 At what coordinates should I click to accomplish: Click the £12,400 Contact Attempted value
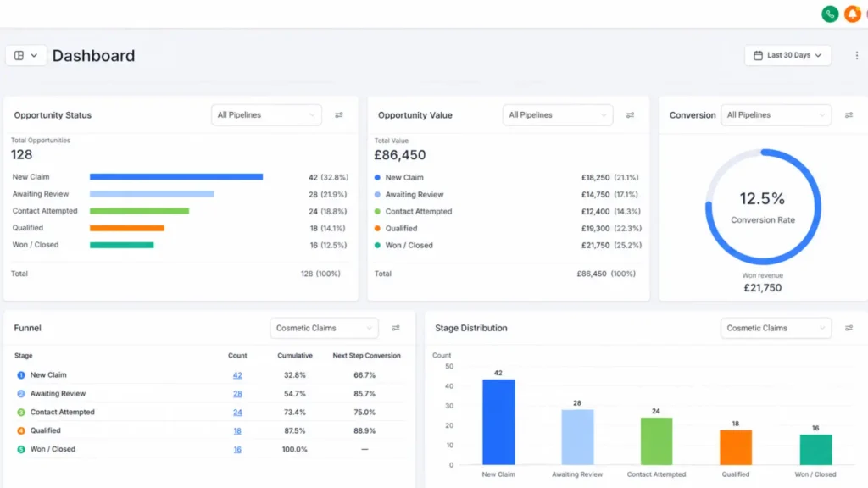click(595, 211)
